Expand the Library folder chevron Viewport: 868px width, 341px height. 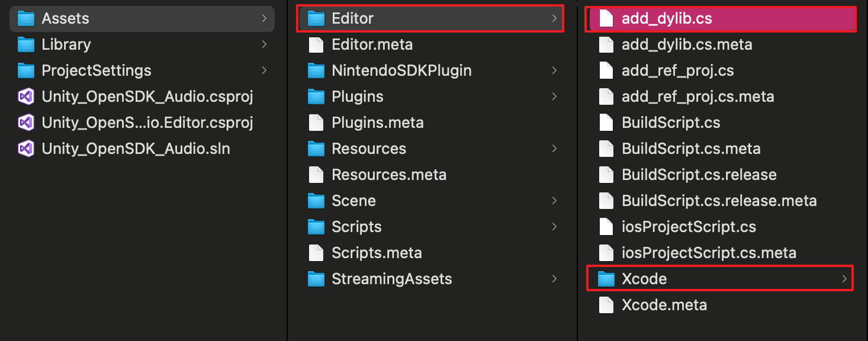click(x=263, y=44)
